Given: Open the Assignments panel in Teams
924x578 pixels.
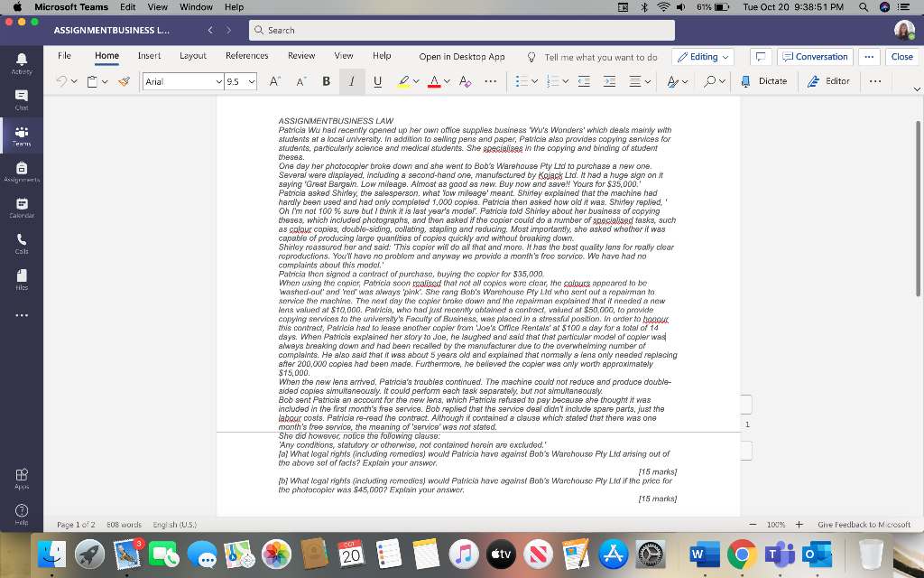Looking at the screenshot, I should tap(21, 171).
